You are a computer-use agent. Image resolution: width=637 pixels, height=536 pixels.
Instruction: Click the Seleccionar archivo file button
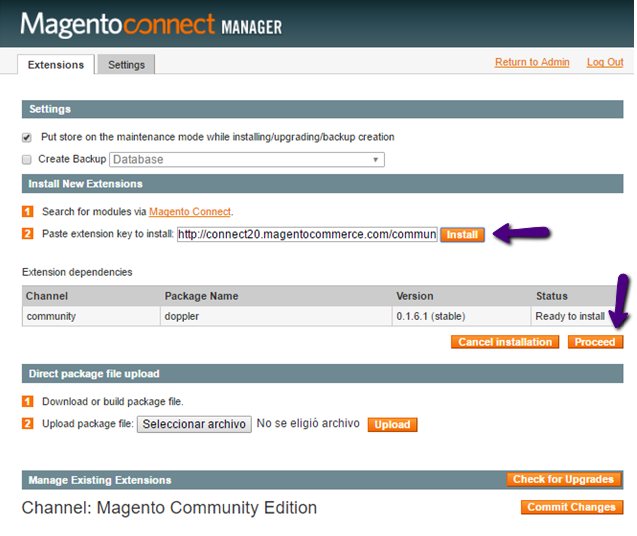pyautogui.click(x=194, y=424)
